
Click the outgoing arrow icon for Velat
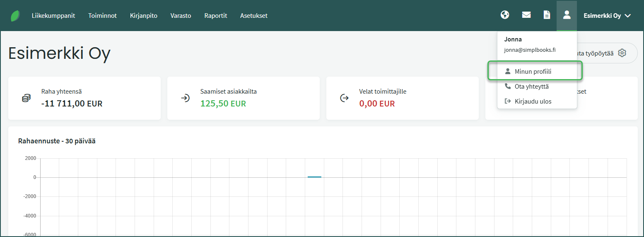click(x=344, y=98)
